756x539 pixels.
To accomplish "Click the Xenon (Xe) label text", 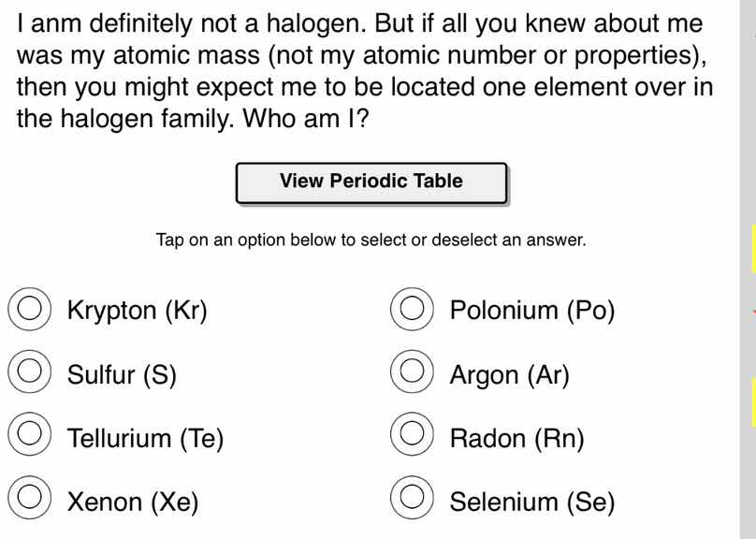I will pyautogui.click(x=132, y=500).
